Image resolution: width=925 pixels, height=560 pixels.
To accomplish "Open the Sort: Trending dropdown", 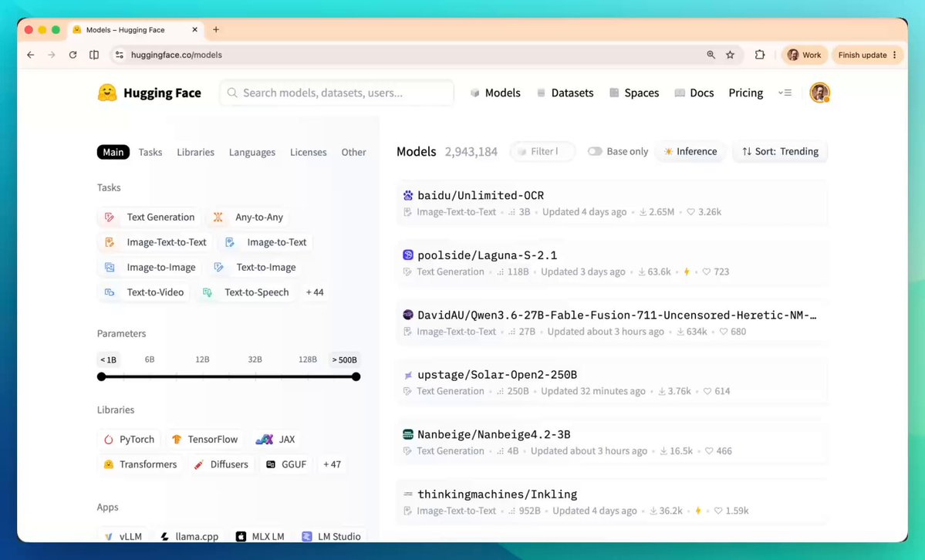I will [x=780, y=152].
